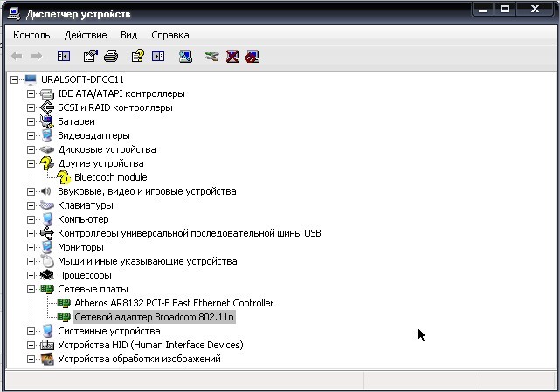Viewport: 560px width, 392px height.
Task: Expand IDE ATA/ATAPI контроллеры
Action: [x=31, y=94]
